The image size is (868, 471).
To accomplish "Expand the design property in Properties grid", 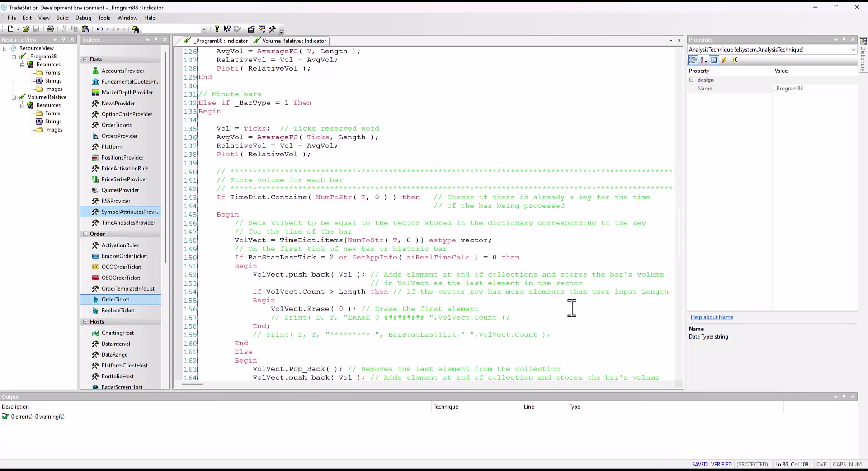I will coord(692,80).
